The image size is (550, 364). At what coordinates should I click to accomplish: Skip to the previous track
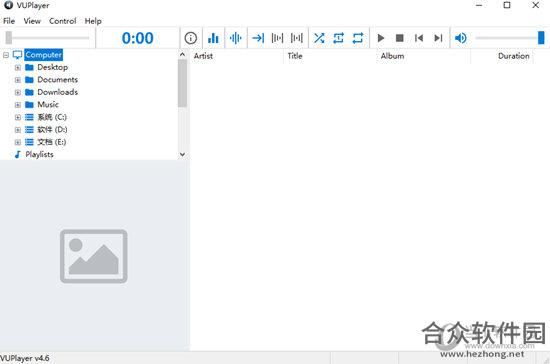coord(419,38)
